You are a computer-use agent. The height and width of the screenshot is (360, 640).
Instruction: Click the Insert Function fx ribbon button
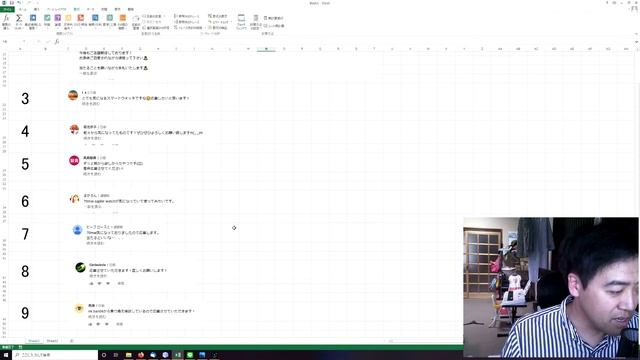6,22
